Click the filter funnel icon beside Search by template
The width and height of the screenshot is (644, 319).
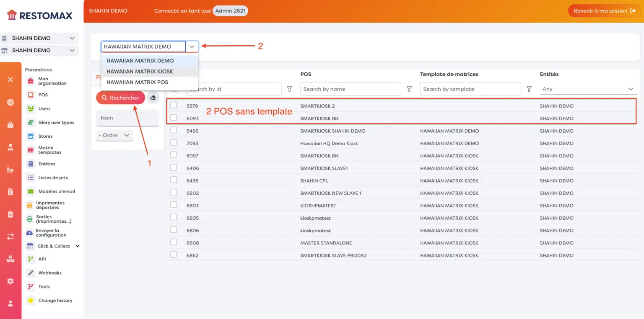click(529, 89)
